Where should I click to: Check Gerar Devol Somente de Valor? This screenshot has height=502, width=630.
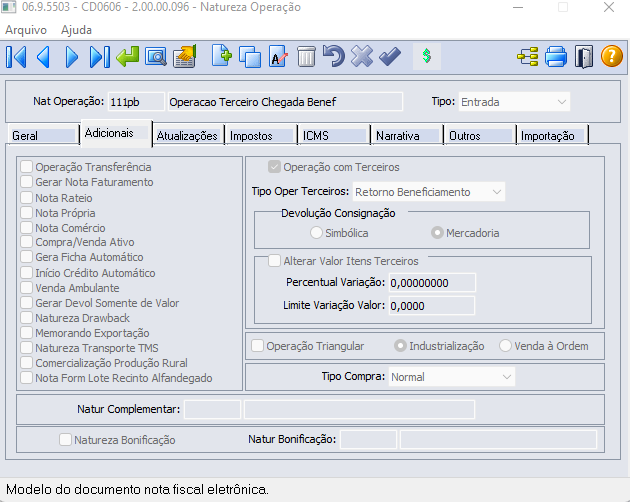(x=27, y=303)
